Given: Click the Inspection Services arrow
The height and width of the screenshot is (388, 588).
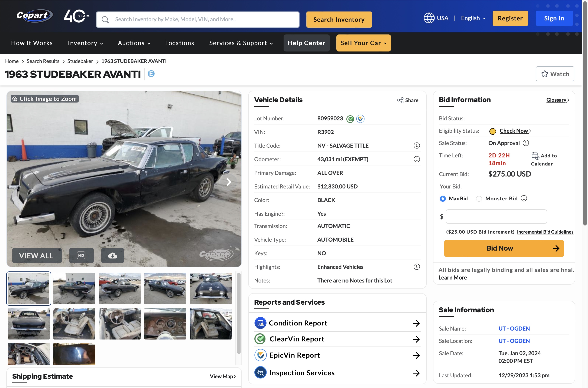Looking at the screenshot, I should [416, 373].
